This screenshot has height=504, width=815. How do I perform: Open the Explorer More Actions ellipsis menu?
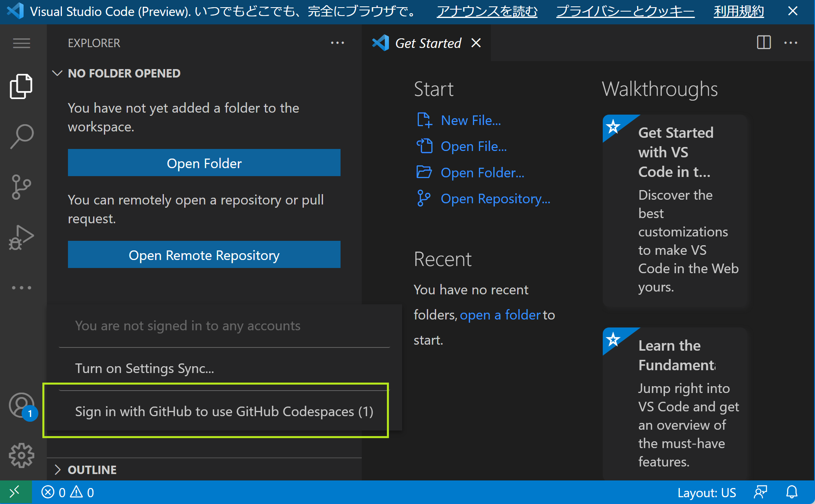[338, 43]
